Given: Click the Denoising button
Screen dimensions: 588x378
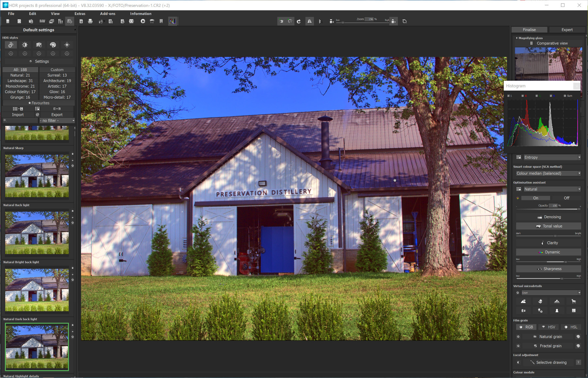Looking at the screenshot, I should (549, 217).
